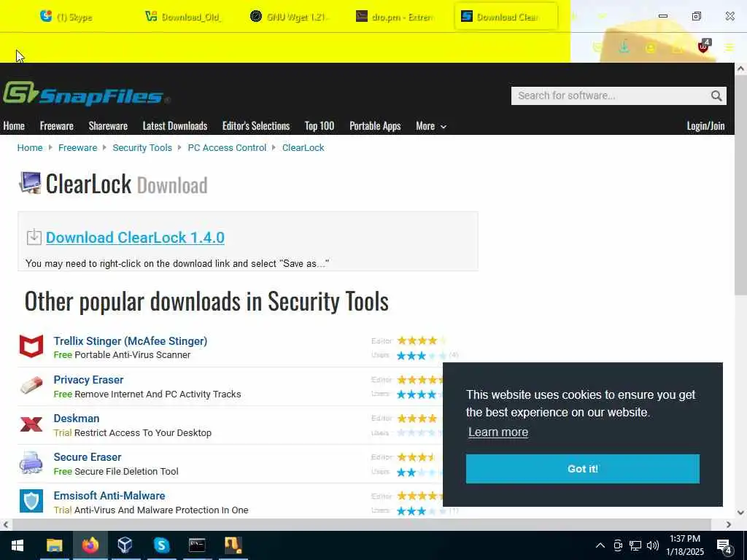Open the Shareware navigation menu item
Image resolution: width=747 pixels, height=560 pixels.
[108, 125]
